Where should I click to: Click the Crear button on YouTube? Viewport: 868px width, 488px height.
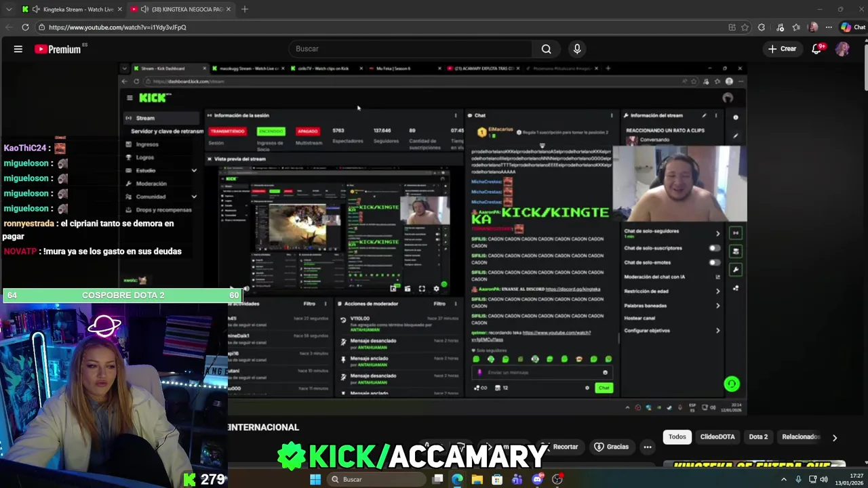(x=782, y=49)
